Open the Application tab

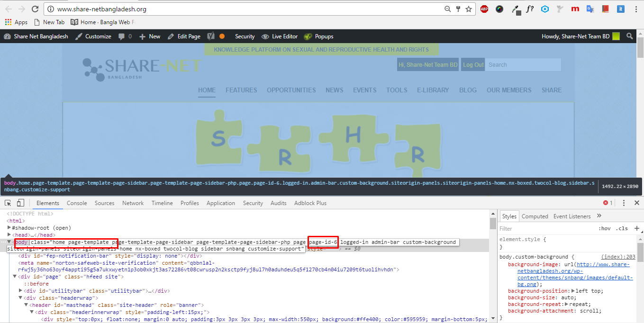221,203
